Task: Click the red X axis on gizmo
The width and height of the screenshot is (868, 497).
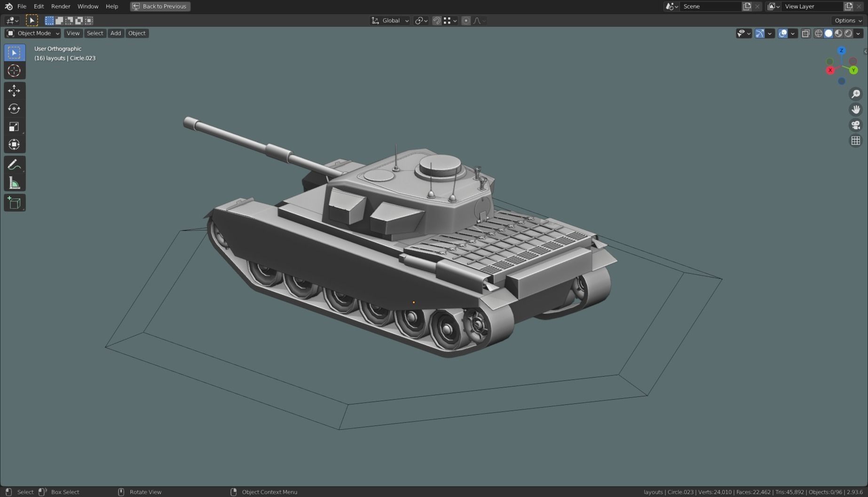Action: (x=830, y=70)
